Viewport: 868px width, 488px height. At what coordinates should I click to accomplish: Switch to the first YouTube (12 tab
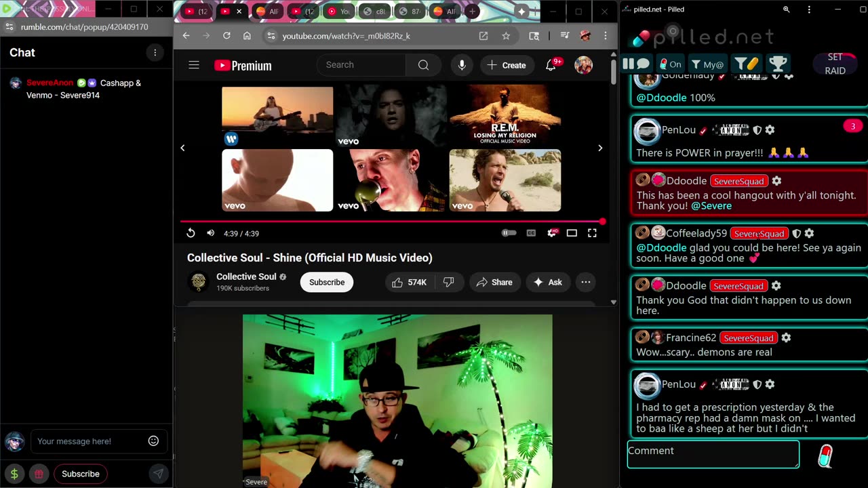click(196, 11)
